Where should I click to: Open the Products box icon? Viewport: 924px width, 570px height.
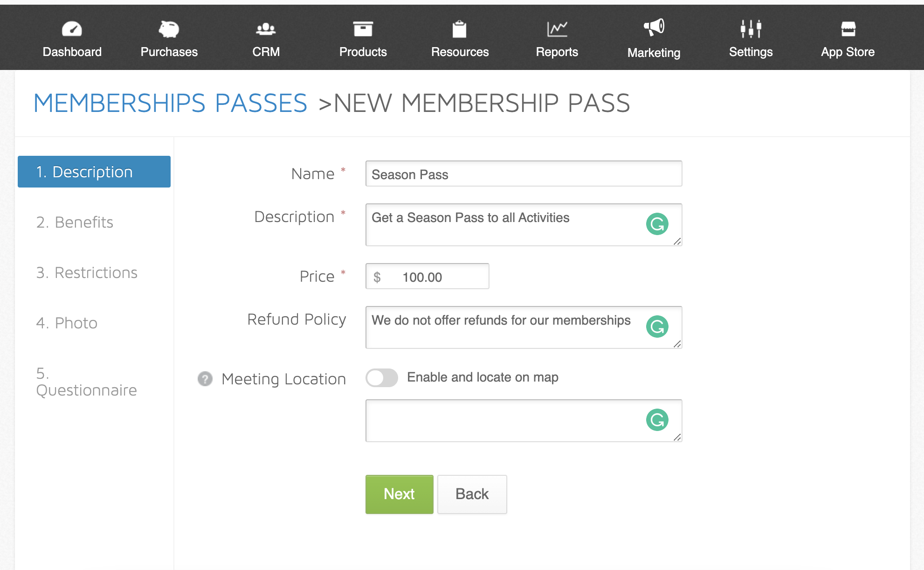(x=363, y=29)
